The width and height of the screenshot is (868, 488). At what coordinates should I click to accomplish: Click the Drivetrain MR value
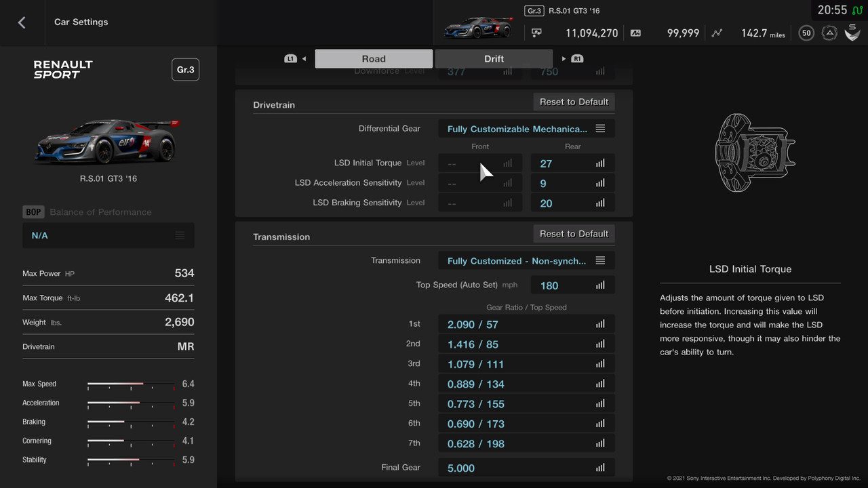186,346
